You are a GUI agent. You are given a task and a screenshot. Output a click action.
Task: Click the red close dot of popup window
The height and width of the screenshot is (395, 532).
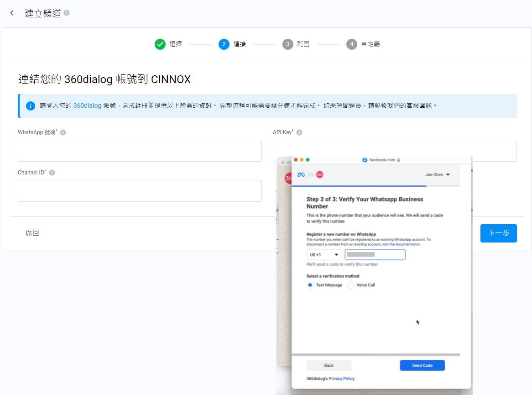[x=296, y=160]
